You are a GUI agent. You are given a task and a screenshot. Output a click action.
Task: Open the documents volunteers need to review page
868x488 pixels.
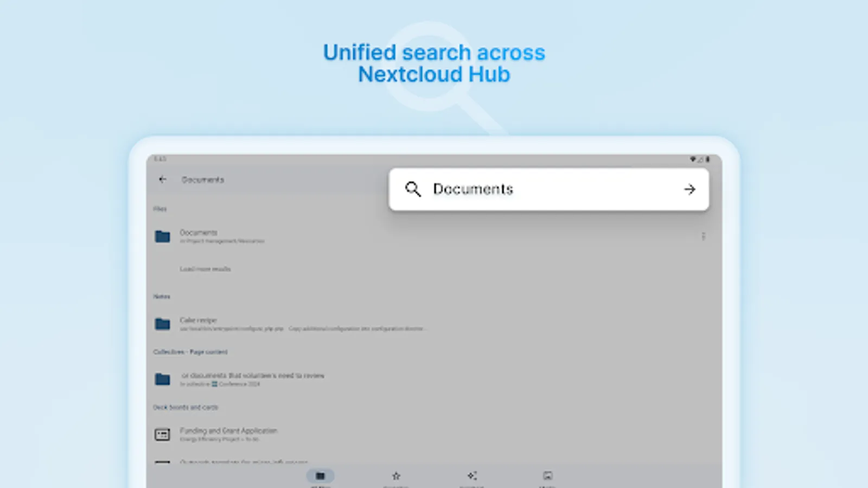pyautogui.click(x=252, y=375)
